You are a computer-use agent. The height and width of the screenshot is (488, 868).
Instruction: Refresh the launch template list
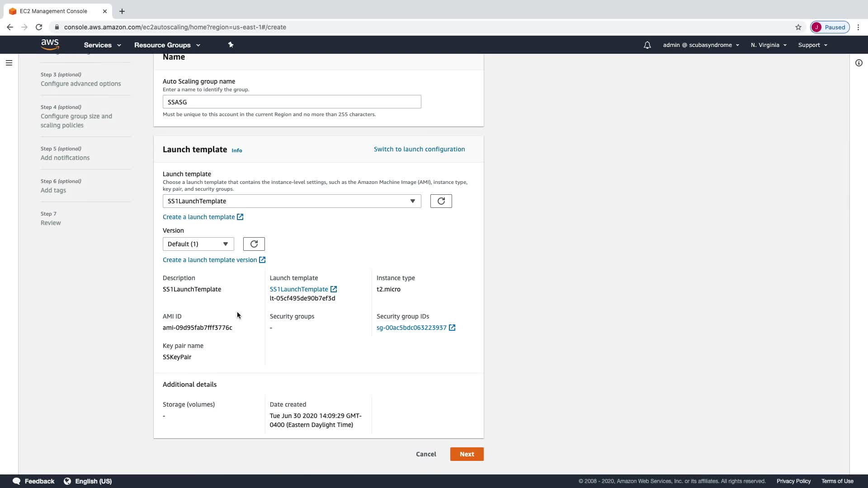pyautogui.click(x=441, y=201)
